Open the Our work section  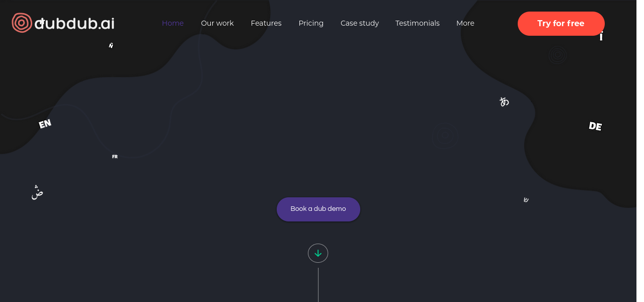(217, 23)
